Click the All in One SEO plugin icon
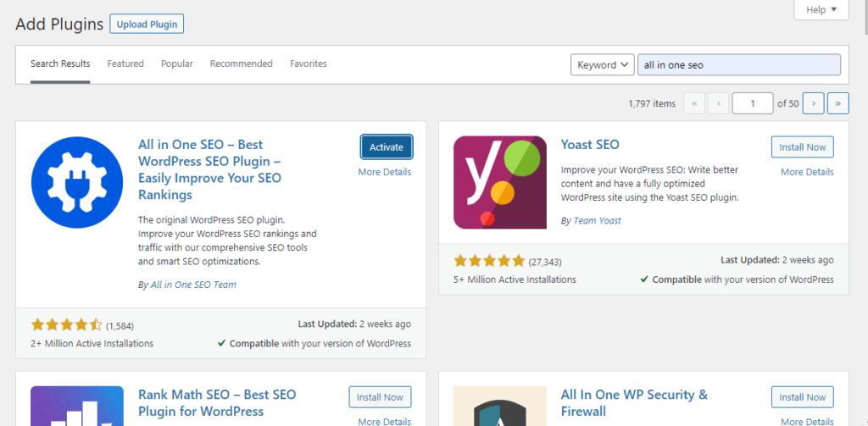 click(77, 182)
